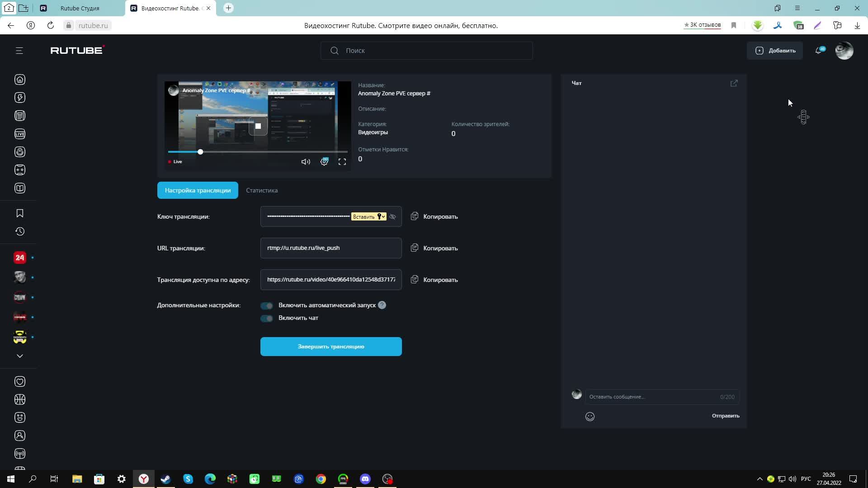Click the Вставить password manager button
868x488 pixels.
click(x=368, y=217)
